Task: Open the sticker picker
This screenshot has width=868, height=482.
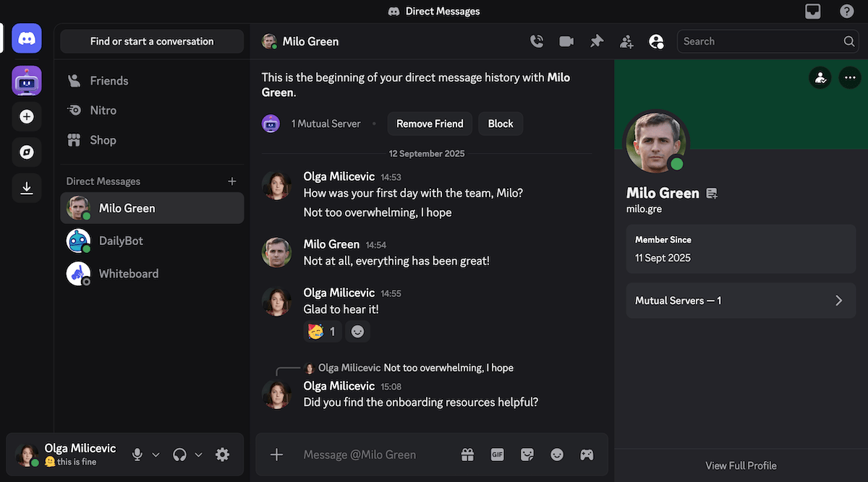Action: (x=527, y=454)
